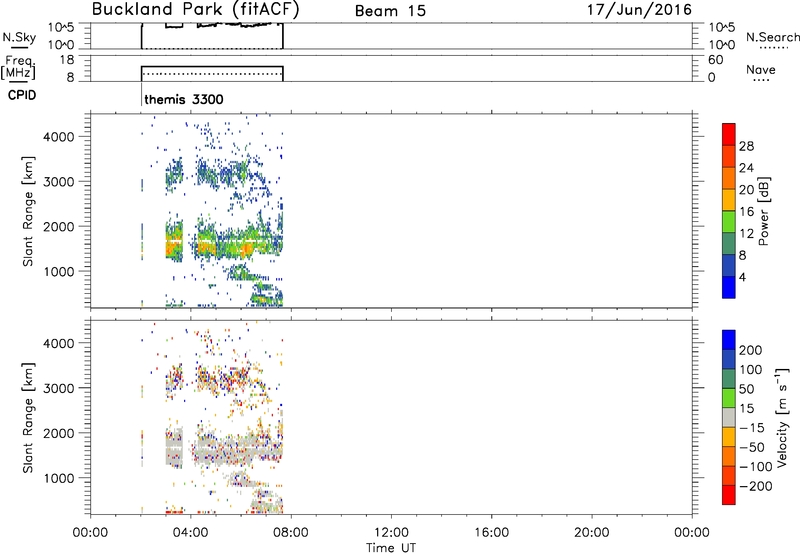Click 'Slant Range [km]' label of power panel
Image resolution: width=800 pixels, height=554 pixels.
28,211
